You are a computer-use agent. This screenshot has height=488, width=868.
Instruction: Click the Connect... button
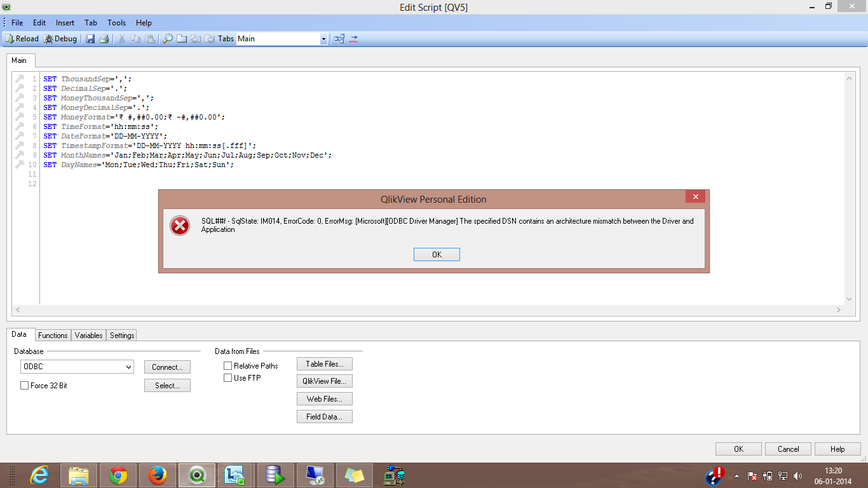click(167, 367)
